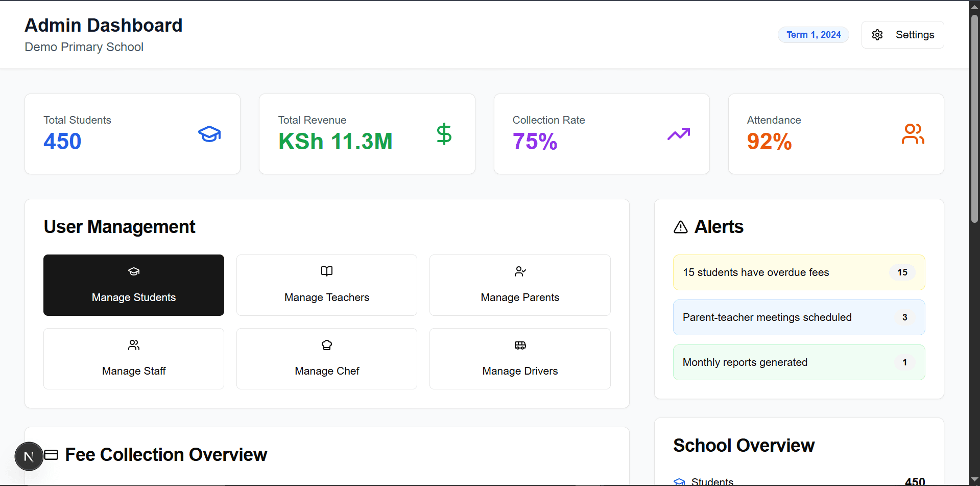Image resolution: width=980 pixels, height=486 pixels.
Task: Open the overdue fees alert
Action: (x=798, y=272)
